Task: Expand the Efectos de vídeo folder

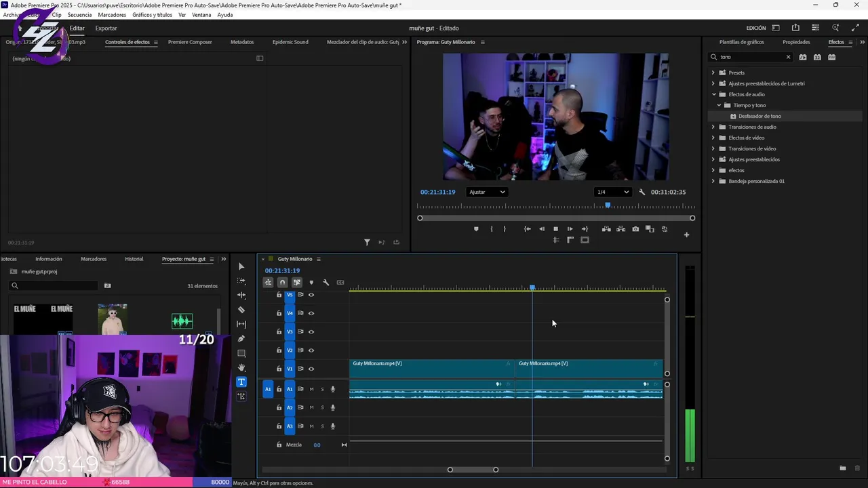Action: click(713, 138)
